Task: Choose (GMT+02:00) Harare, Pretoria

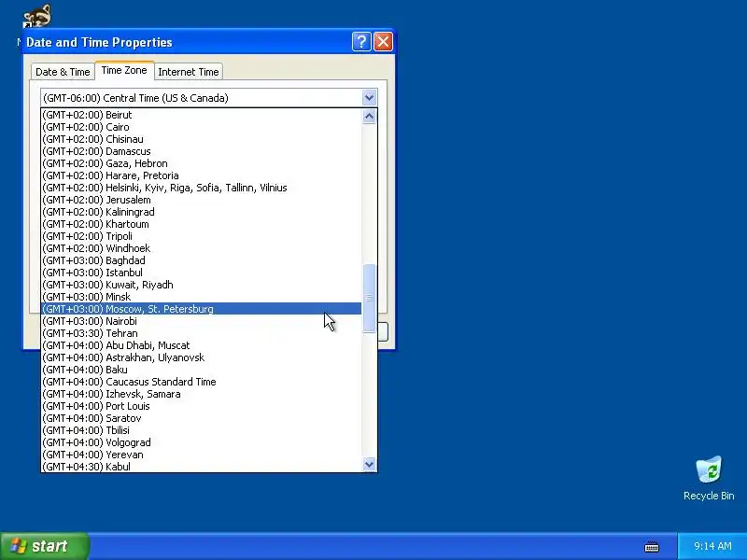Action: 202,175
